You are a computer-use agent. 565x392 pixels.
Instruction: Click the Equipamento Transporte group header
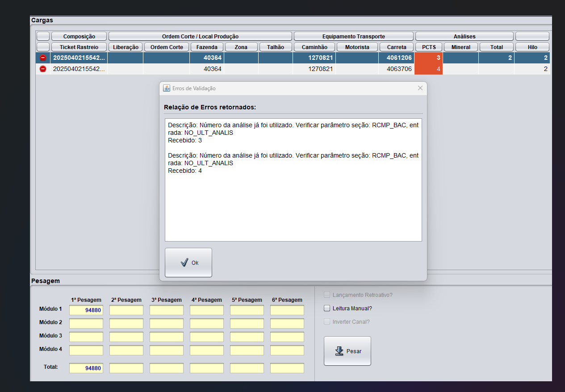(x=353, y=36)
